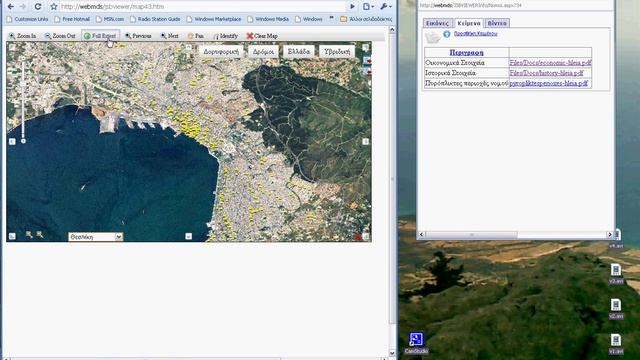Click the map's right pan arrow
The height and width of the screenshot is (360, 640).
pyautogui.click(x=365, y=142)
